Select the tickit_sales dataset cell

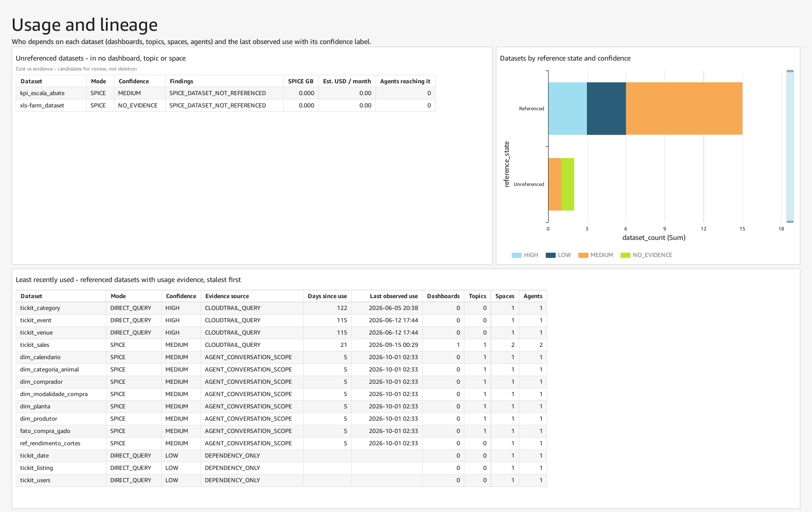(61, 345)
